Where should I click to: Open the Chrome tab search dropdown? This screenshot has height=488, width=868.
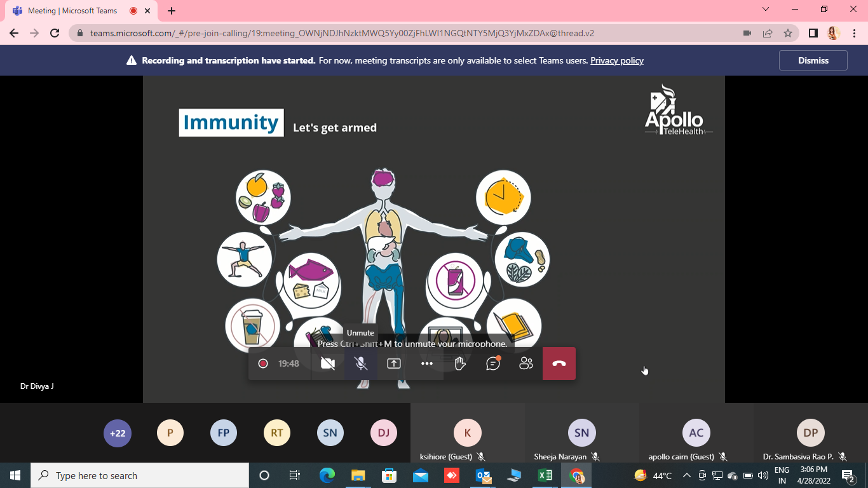point(766,10)
